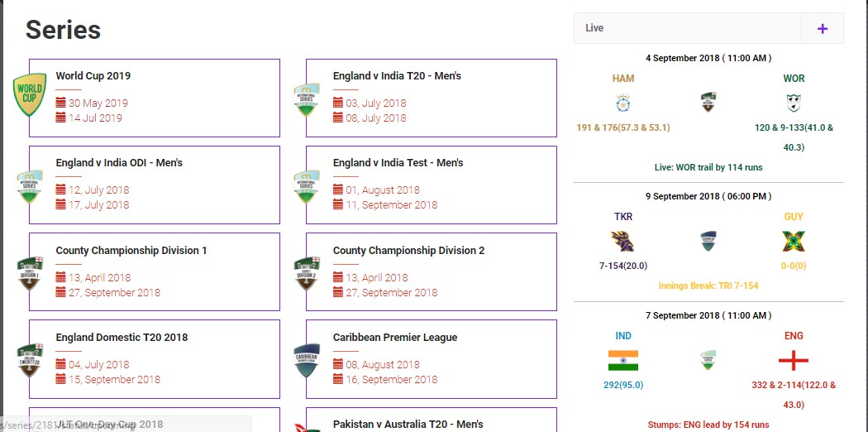Screen dimensions: 868x432
Task: Click the GUY team logo
Action: pos(794,241)
